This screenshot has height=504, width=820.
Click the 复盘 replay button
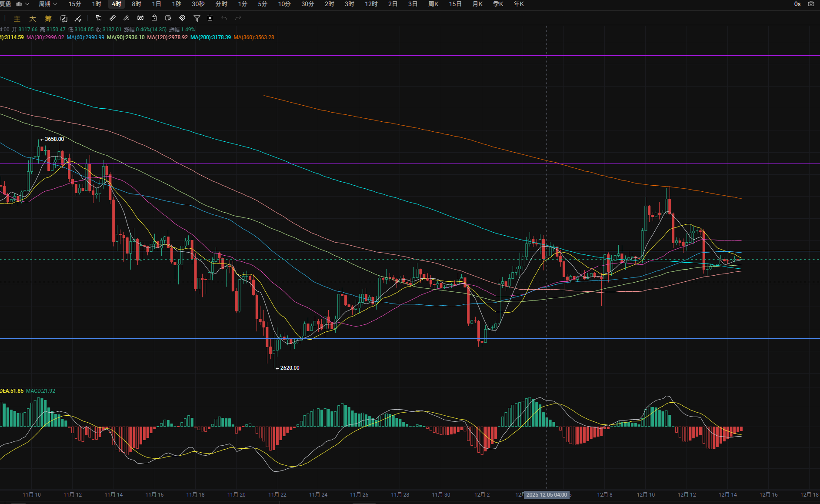(6, 4)
